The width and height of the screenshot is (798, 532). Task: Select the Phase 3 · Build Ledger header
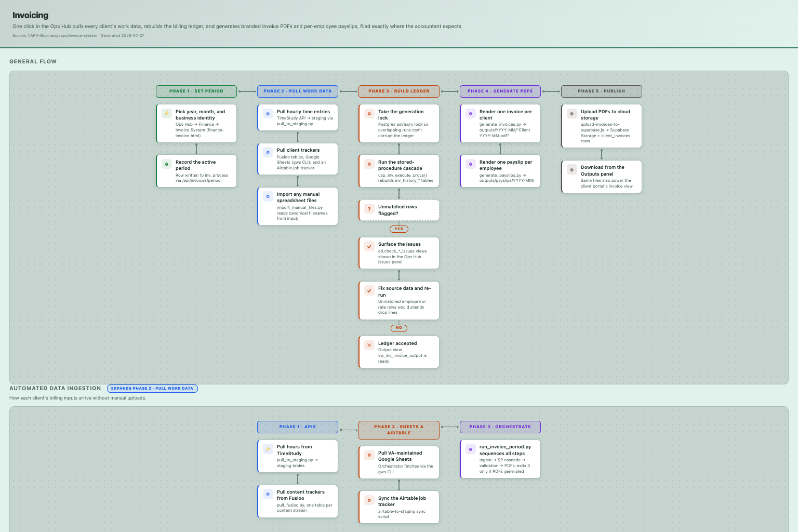pos(399,91)
